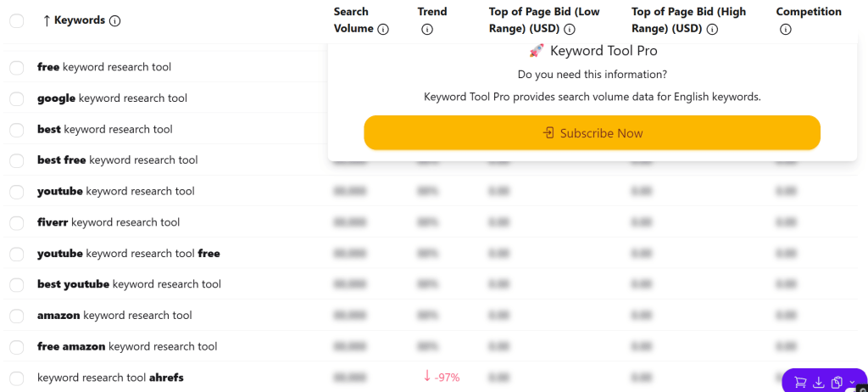The width and height of the screenshot is (868, 392).
Task: Sort by the Keywords column header
Action: pos(79,20)
